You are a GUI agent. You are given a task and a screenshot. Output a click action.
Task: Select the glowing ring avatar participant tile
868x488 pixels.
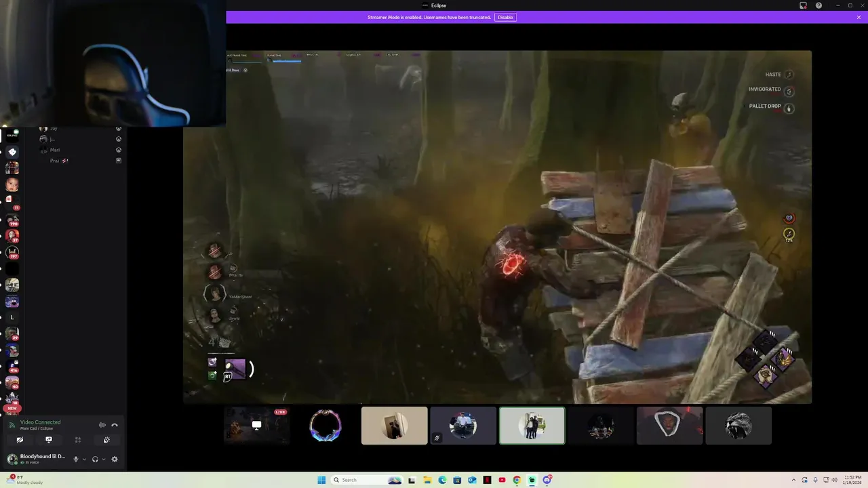pyautogui.click(x=325, y=426)
